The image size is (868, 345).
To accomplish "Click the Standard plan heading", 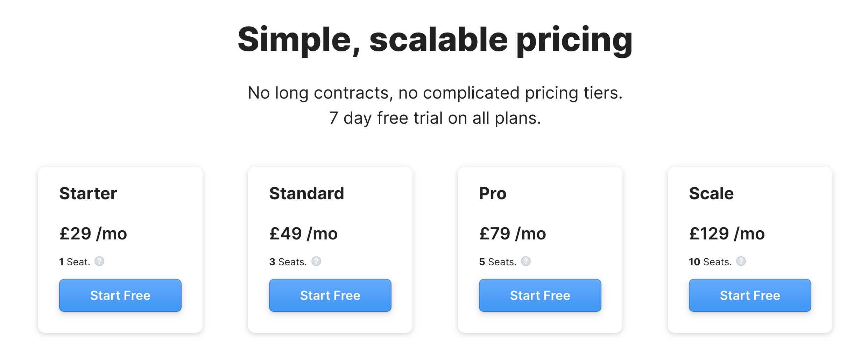I will click(307, 193).
